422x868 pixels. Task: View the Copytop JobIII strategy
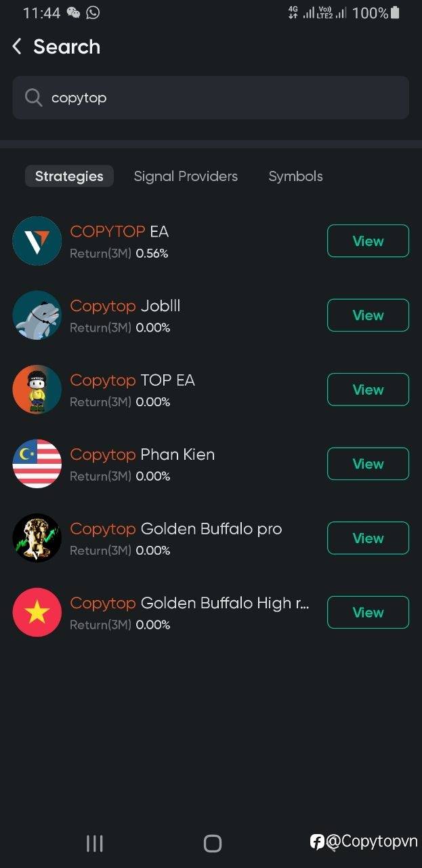[x=368, y=315]
